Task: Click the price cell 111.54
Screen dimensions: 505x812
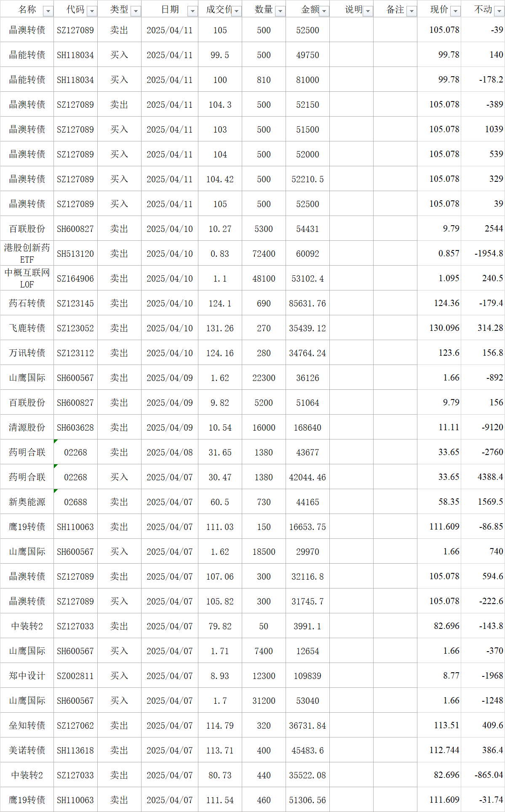Action: pyautogui.click(x=220, y=800)
